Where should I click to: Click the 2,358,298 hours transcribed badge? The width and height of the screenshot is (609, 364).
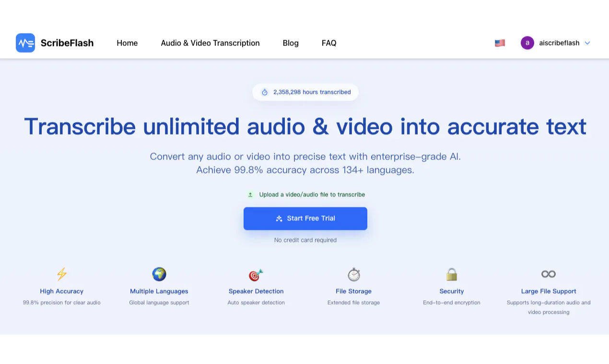click(x=305, y=92)
